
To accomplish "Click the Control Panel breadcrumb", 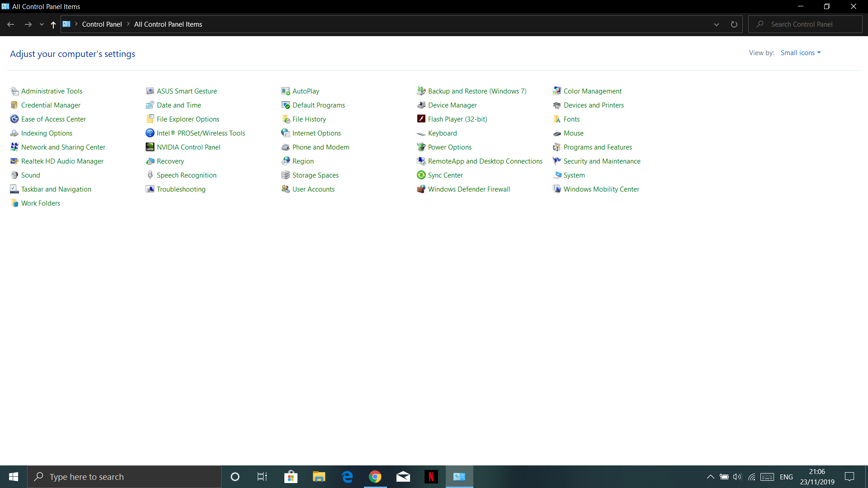I will point(102,24).
